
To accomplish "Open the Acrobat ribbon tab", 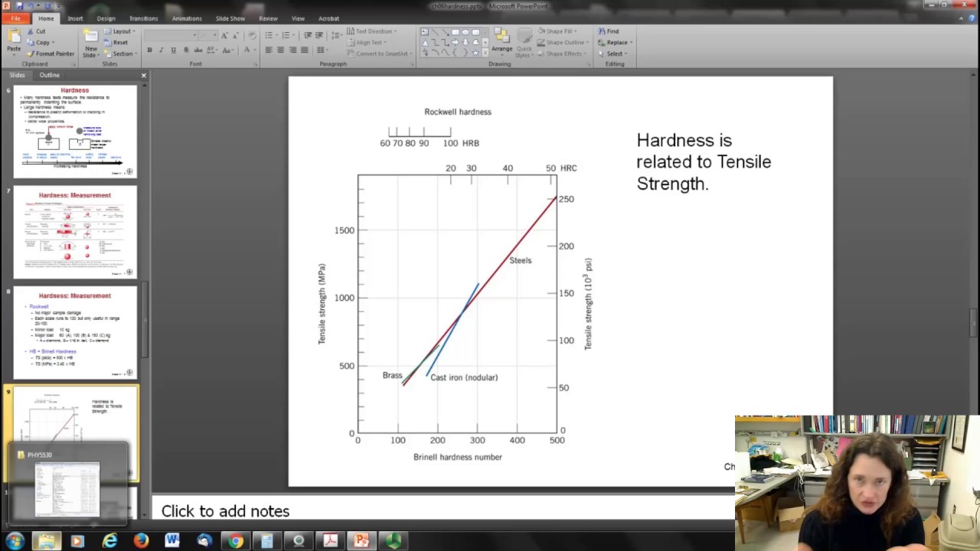I will (328, 18).
